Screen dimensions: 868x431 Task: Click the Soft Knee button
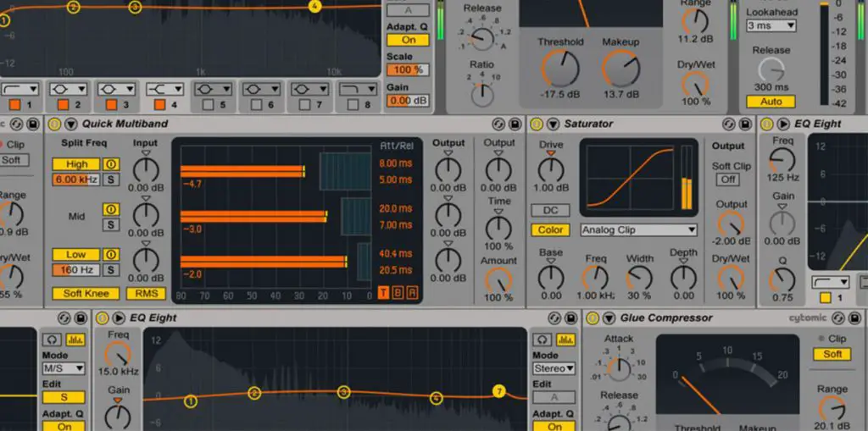[86, 293]
